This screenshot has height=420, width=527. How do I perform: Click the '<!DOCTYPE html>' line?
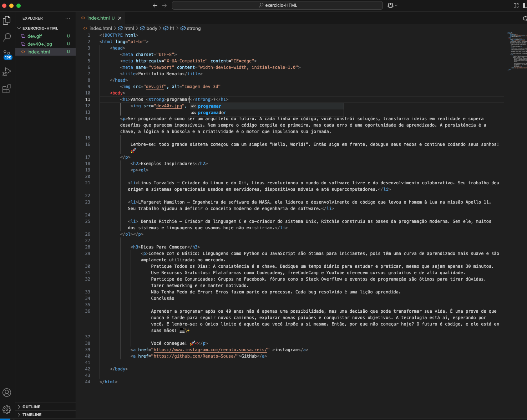(119, 35)
